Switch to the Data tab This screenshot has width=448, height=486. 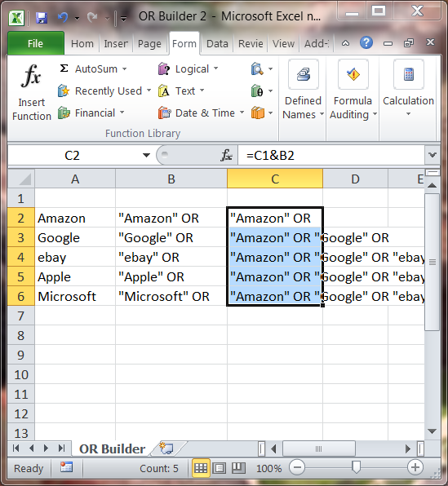point(217,44)
